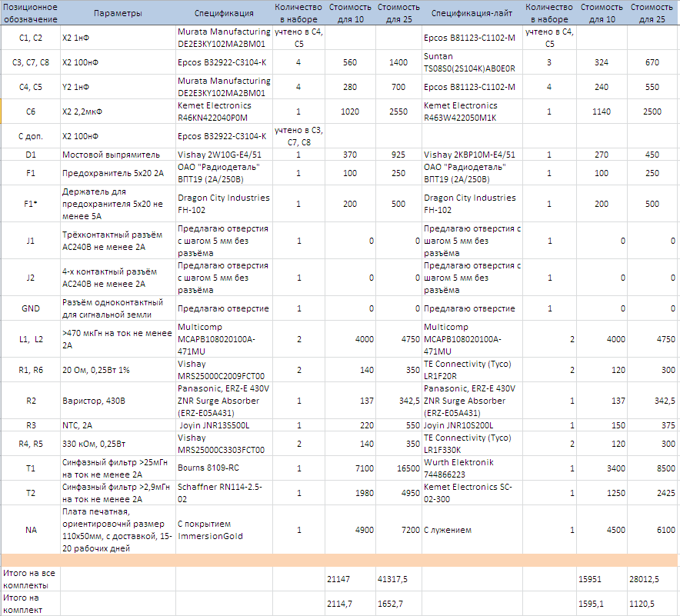
Task: Select the 'Итого на комплект' label cell
Action: pyautogui.click(x=31, y=604)
